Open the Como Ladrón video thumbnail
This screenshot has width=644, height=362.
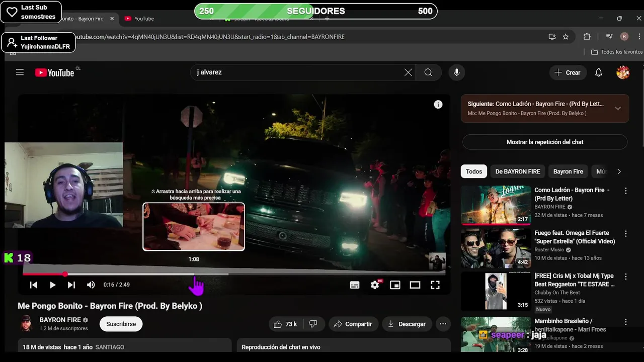(496, 205)
